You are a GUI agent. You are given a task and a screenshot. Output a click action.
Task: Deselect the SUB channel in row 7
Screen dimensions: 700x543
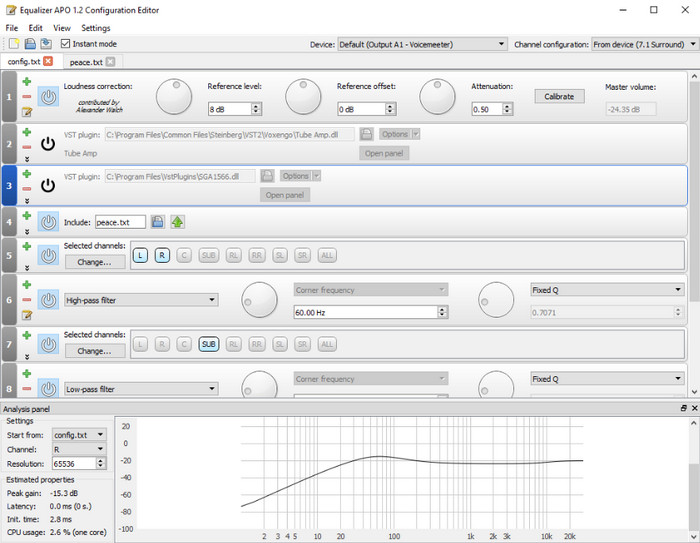point(209,345)
